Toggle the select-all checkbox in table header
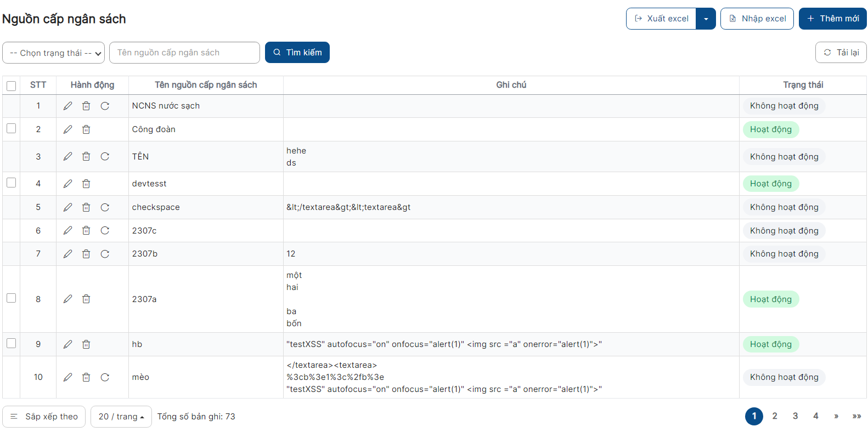 pos(11,86)
